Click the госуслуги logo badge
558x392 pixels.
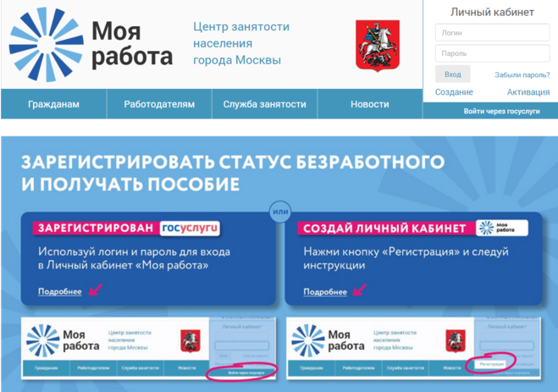click(190, 228)
